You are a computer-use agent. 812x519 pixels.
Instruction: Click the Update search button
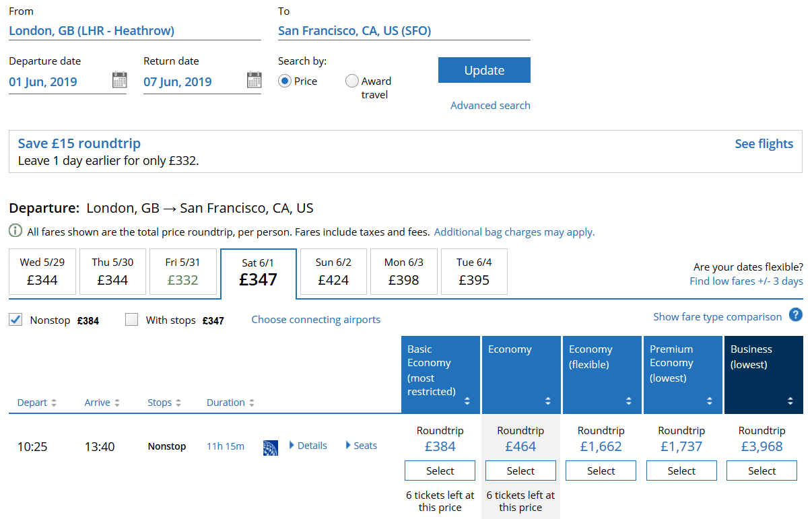[484, 70]
